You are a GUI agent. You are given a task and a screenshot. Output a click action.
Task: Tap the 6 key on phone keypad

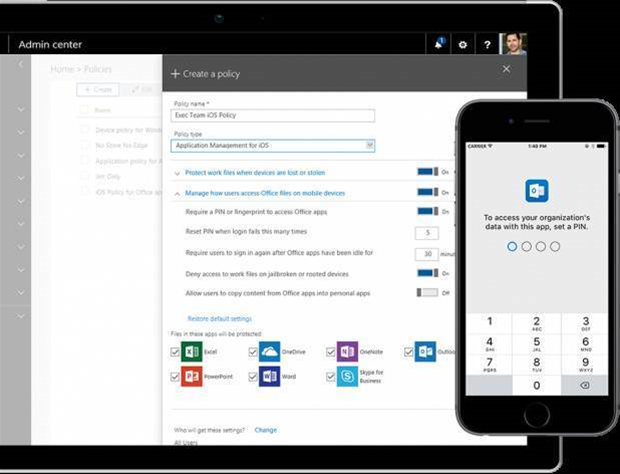point(585,344)
